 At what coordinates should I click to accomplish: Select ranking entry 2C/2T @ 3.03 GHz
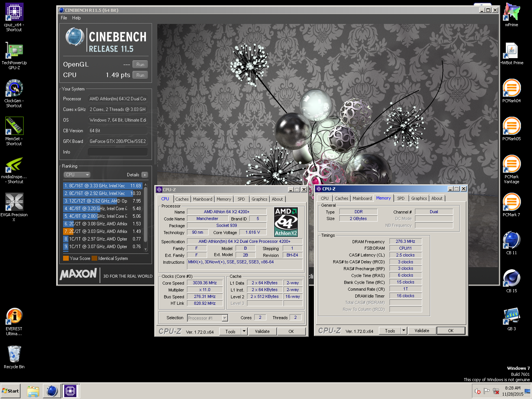coord(103,231)
